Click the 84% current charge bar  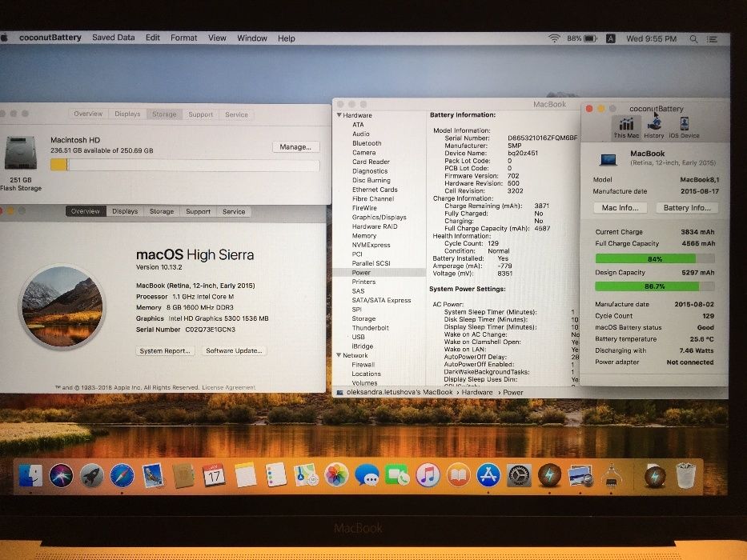[655, 259]
